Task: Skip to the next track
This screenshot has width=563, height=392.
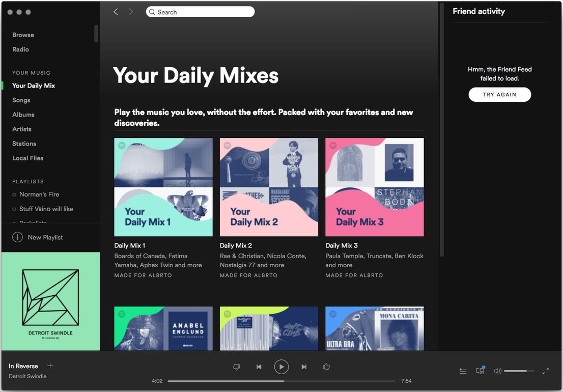Action: pyautogui.click(x=304, y=367)
